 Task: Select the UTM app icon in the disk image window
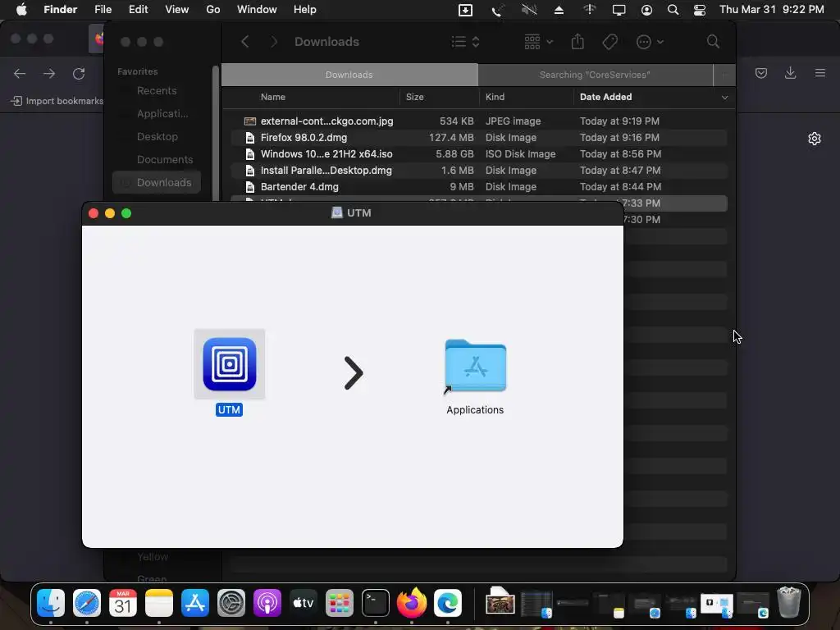click(x=230, y=364)
